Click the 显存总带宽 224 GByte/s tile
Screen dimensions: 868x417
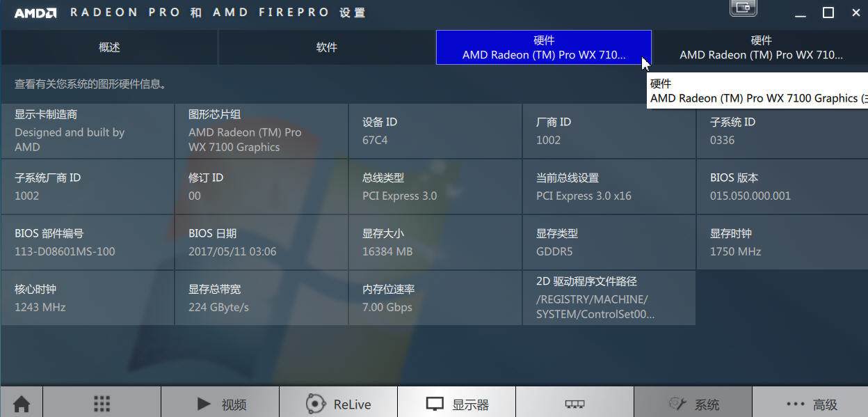261,298
